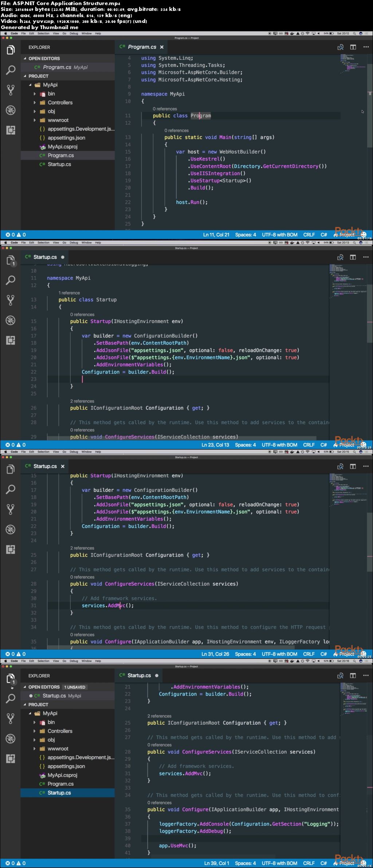Click split editor icon in Sat 20:16 frame
The image size is (373, 868).
pyautogui.click(x=353, y=676)
